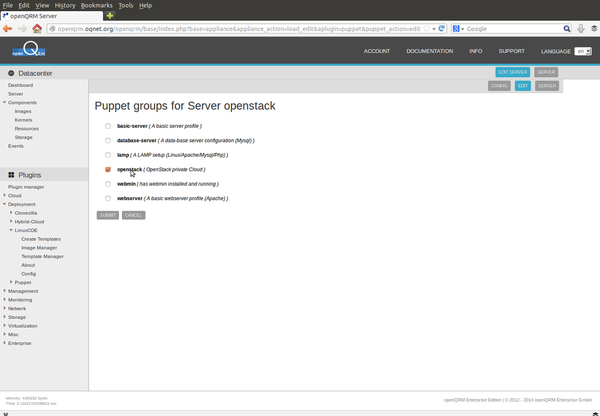Click the Config tab button

coord(499,86)
